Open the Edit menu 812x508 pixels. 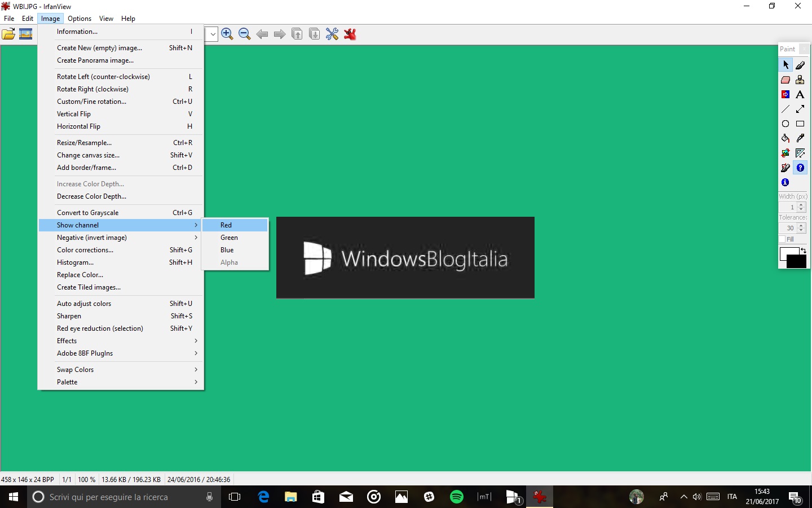(x=28, y=19)
